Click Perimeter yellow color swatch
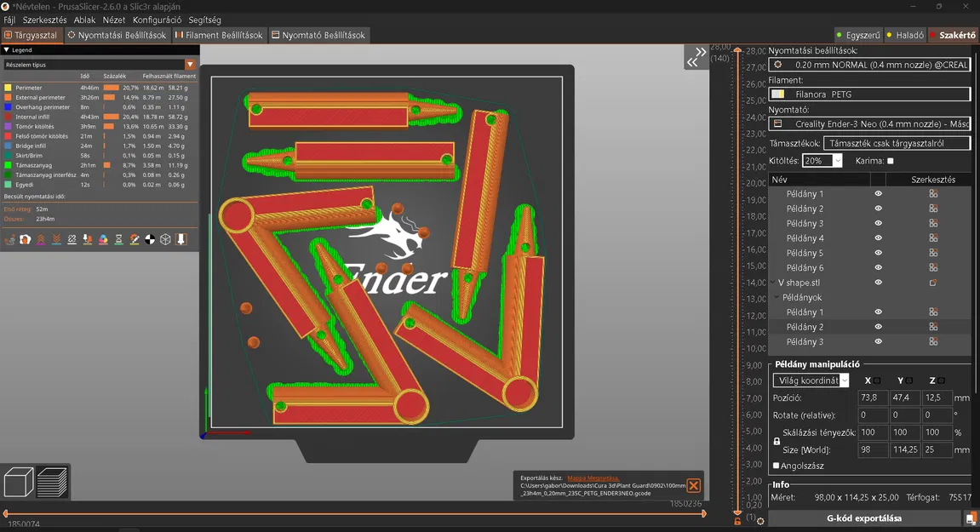The width and height of the screenshot is (980, 532). tap(9, 89)
